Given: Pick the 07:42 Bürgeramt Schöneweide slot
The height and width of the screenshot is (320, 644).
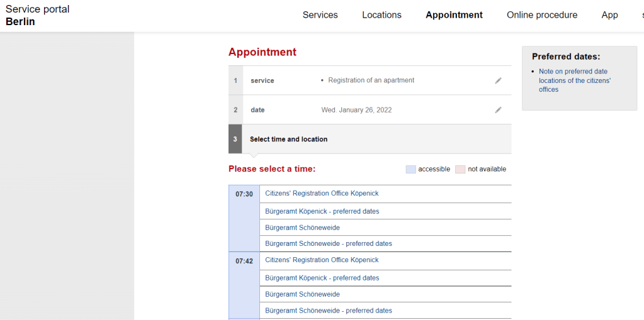Looking at the screenshot, I should tap(302, 294).
